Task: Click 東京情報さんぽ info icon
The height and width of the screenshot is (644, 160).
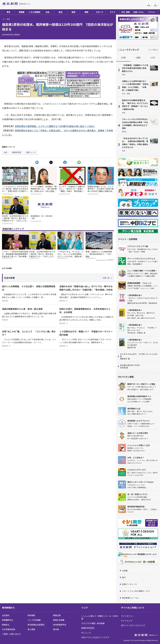Action: 122,411
